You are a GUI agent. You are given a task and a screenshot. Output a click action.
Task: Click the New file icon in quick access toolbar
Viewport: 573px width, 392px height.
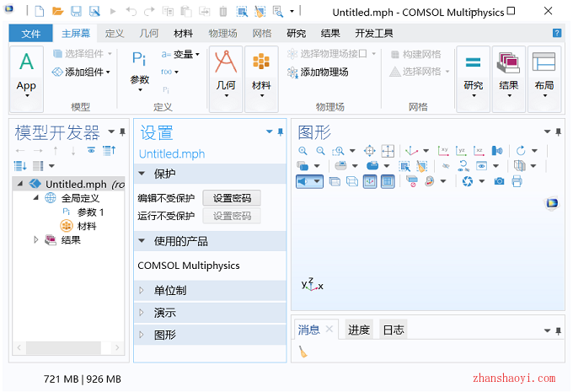[39, 11]
